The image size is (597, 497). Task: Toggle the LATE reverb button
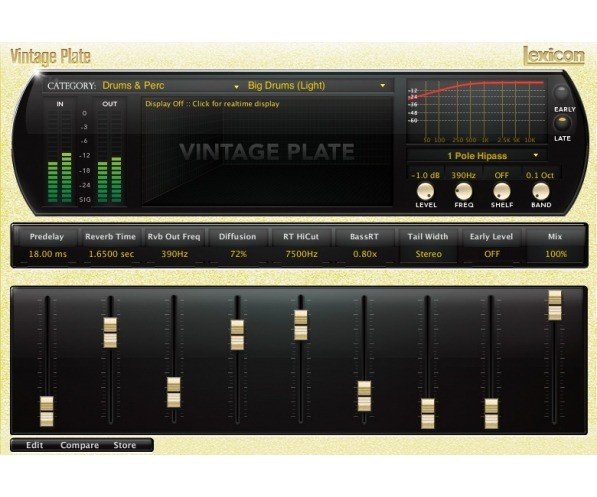pyautogui.click(x=562, y=123)
